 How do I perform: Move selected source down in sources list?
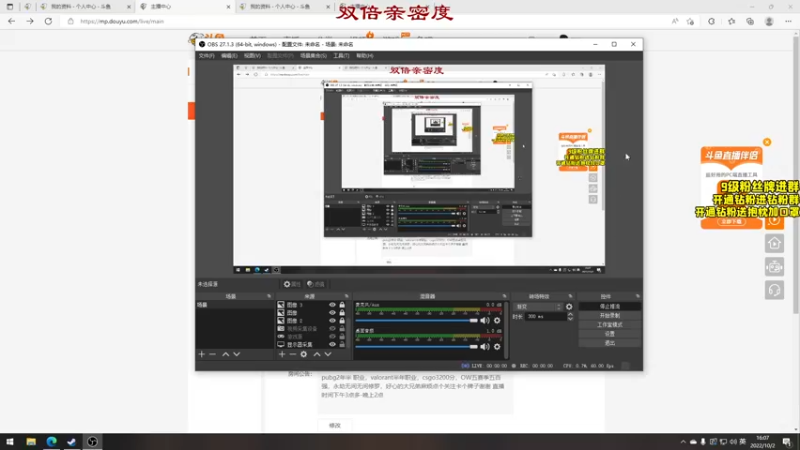[328, 354]
